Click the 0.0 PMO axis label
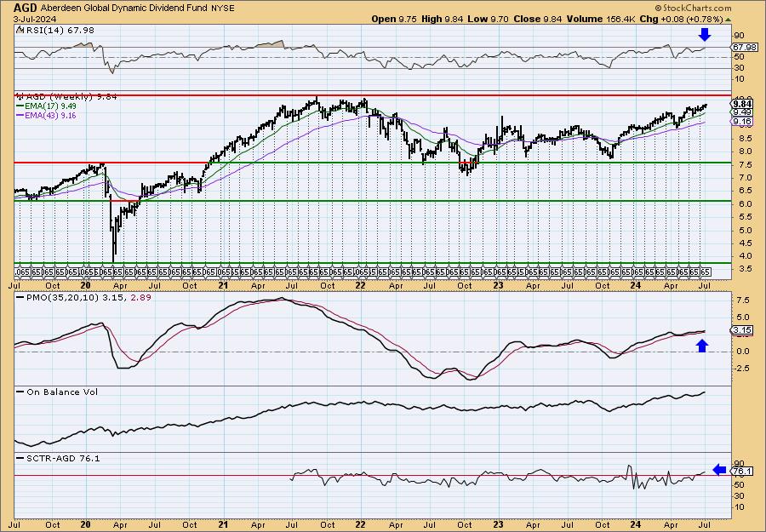 [741, 352]
